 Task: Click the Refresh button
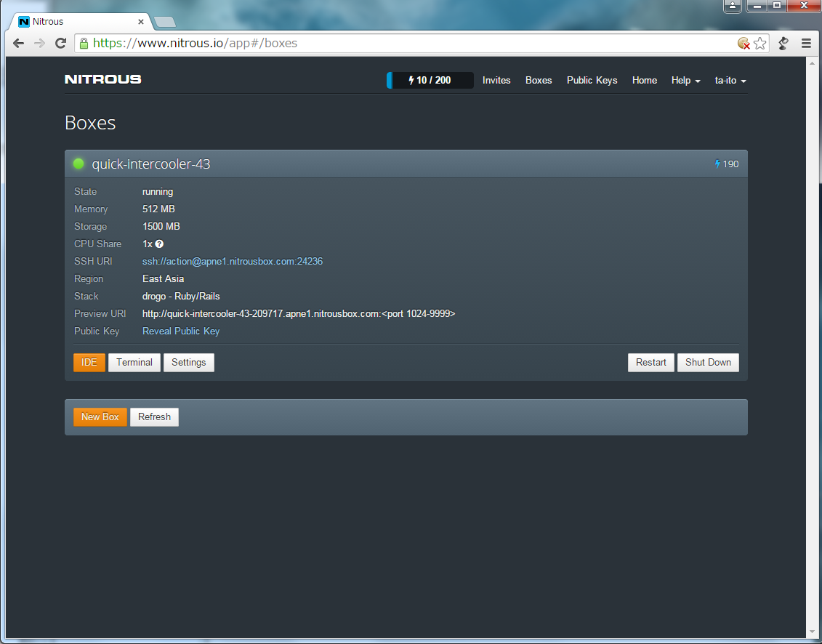pyautogui.click(x=154, y=417)
